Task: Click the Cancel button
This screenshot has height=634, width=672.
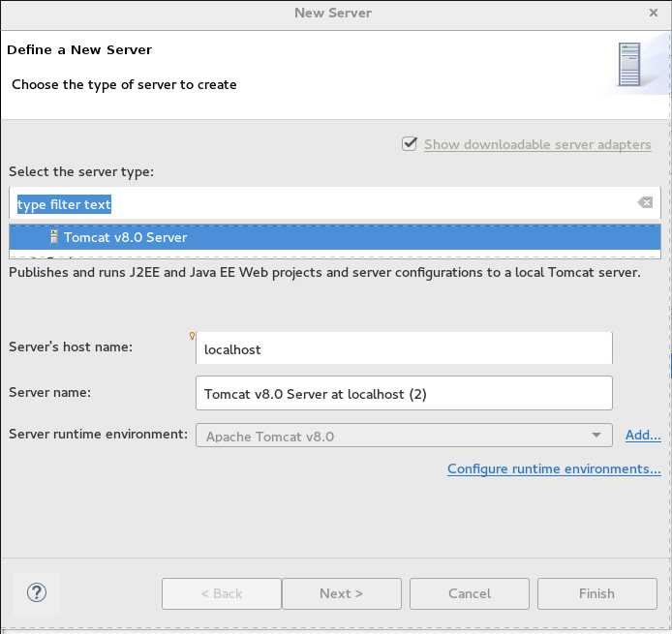Action: click(x=470, y=593)
